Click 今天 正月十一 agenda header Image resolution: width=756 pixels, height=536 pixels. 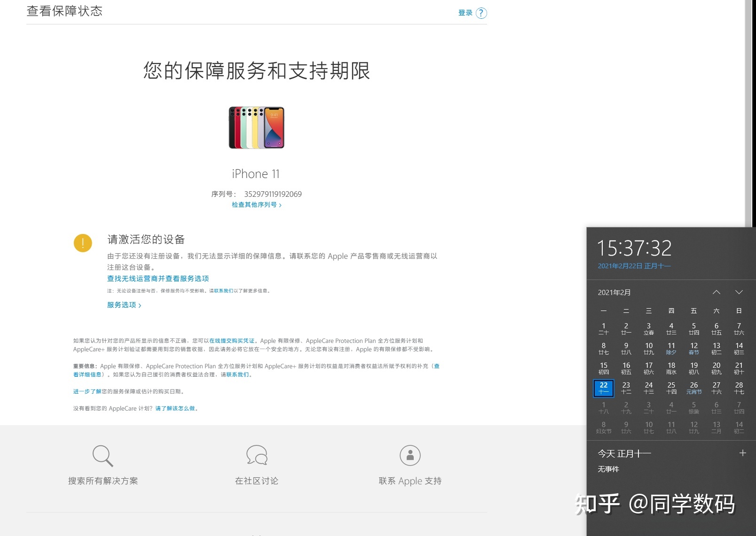624,453
